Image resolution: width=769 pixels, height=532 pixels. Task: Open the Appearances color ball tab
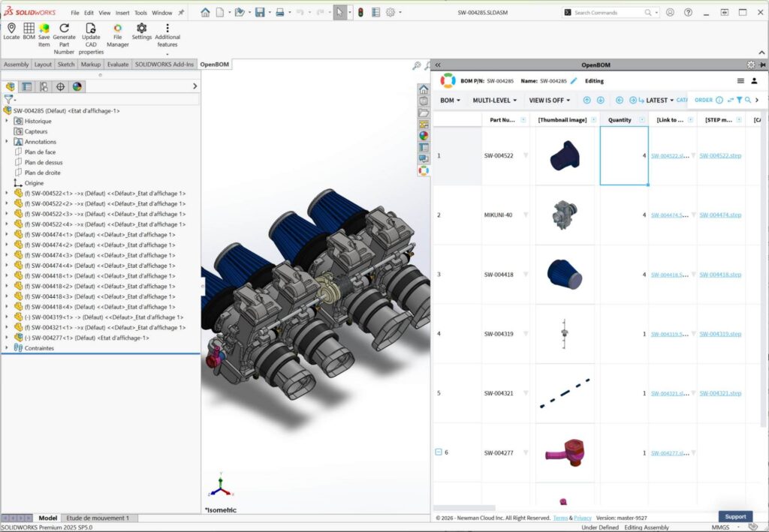click(77, 86)
